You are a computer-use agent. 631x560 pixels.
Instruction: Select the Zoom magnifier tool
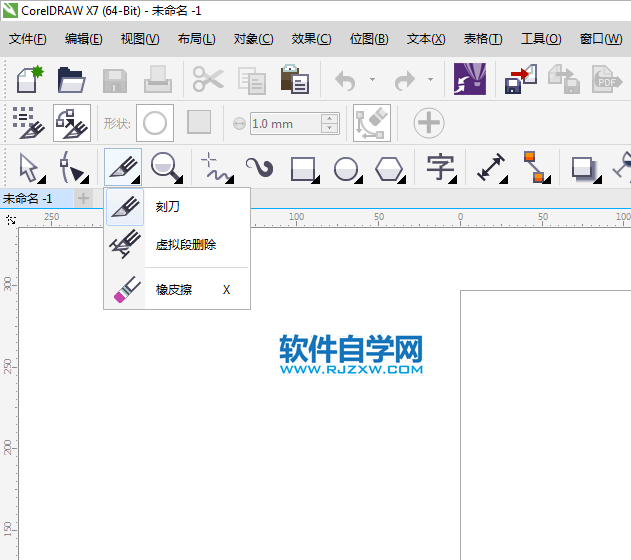pos(166,167)
